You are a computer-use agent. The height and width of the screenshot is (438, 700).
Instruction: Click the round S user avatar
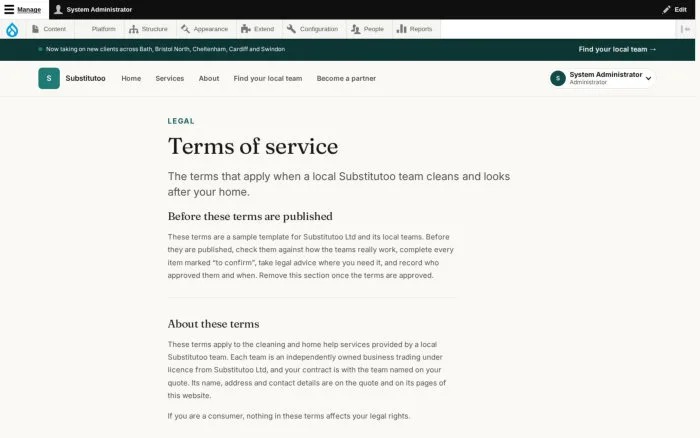558,78
